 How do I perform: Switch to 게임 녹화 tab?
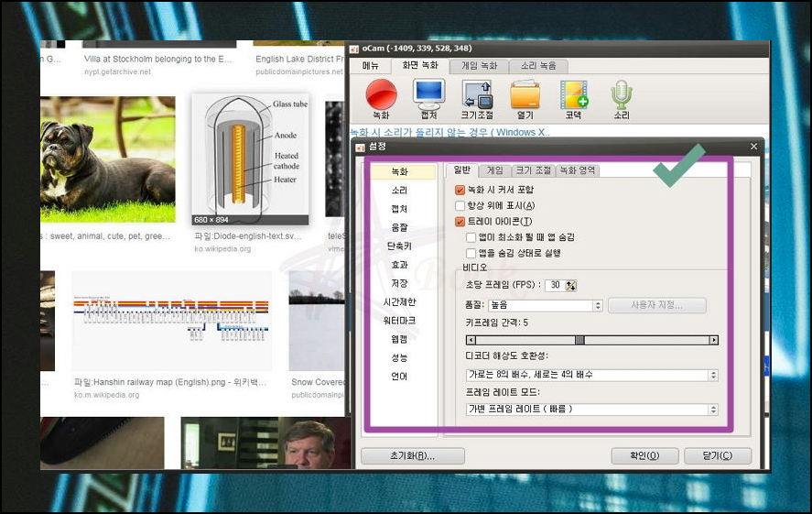coord(479,66)
